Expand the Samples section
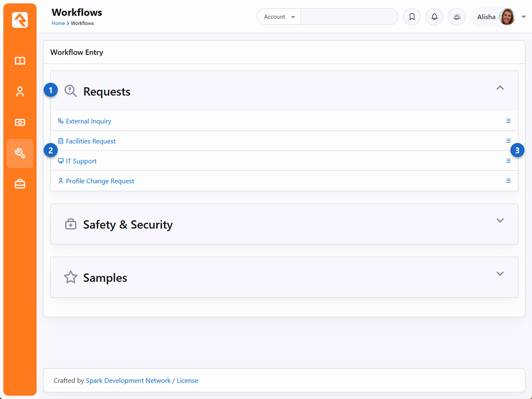Viewport: 532px width, 399px height. pos(500,273)
